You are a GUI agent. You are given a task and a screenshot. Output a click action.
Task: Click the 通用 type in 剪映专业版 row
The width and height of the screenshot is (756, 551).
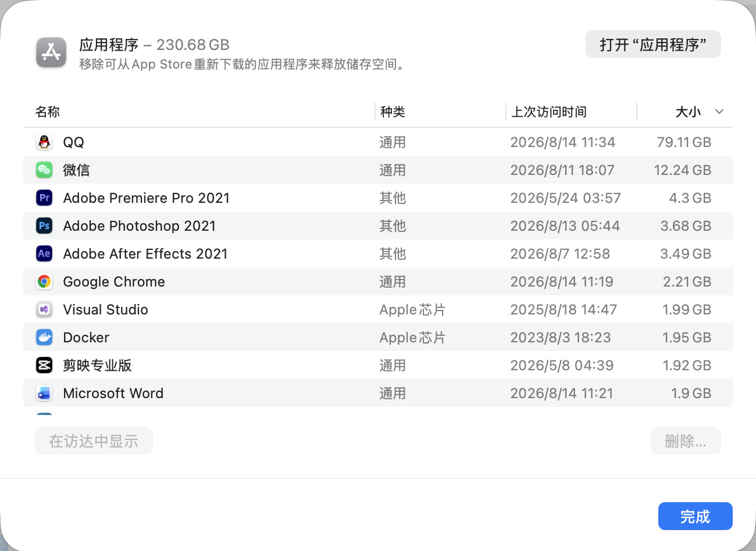(393, 365)
